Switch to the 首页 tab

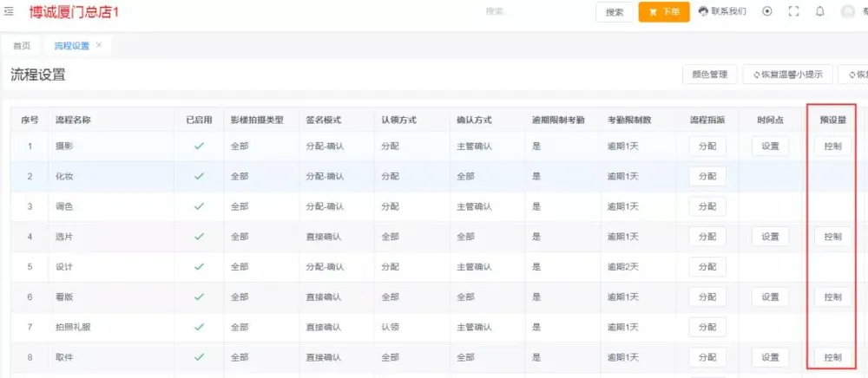point(22,46)
